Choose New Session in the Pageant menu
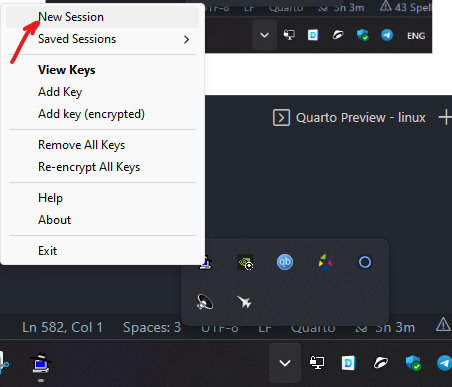Viewport: 452px width, 387px height. [103, 17]
